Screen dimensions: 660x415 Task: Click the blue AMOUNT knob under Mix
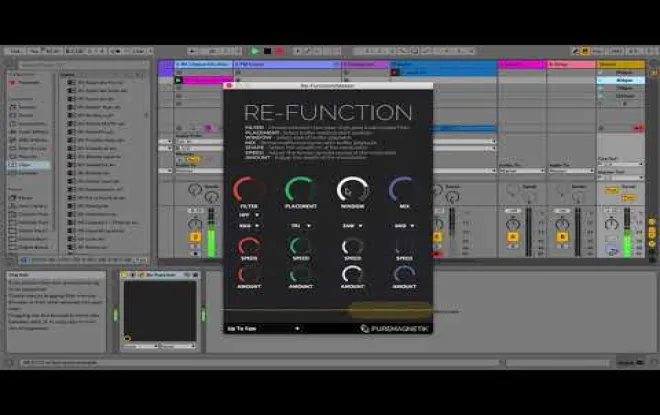coord(404,275)
